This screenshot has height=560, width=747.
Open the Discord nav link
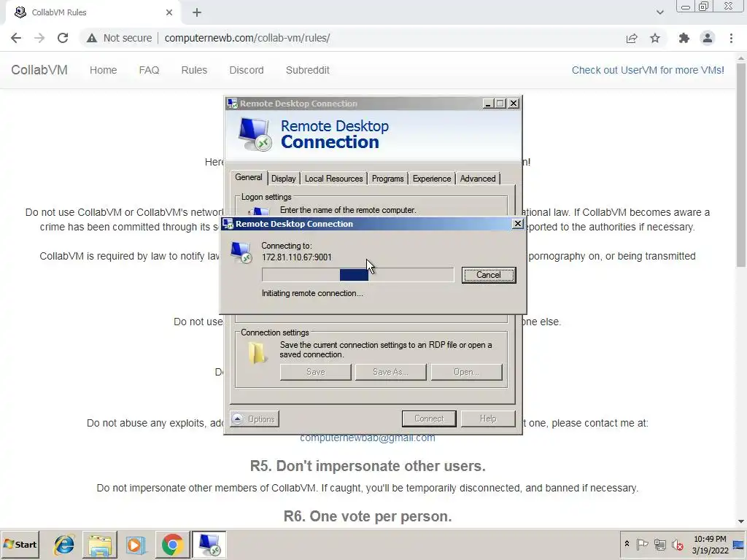247,70
